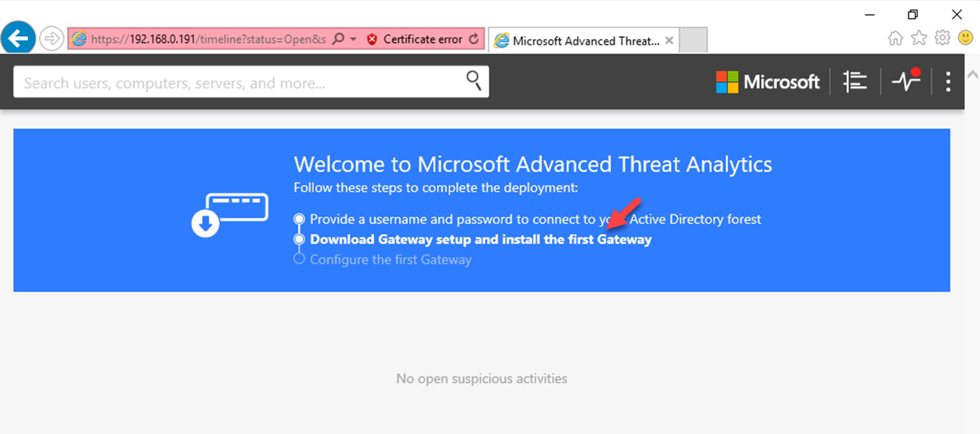The image size is (980, 434).
Task: Open the ATA timeline list icon
Action: [855, 81]
